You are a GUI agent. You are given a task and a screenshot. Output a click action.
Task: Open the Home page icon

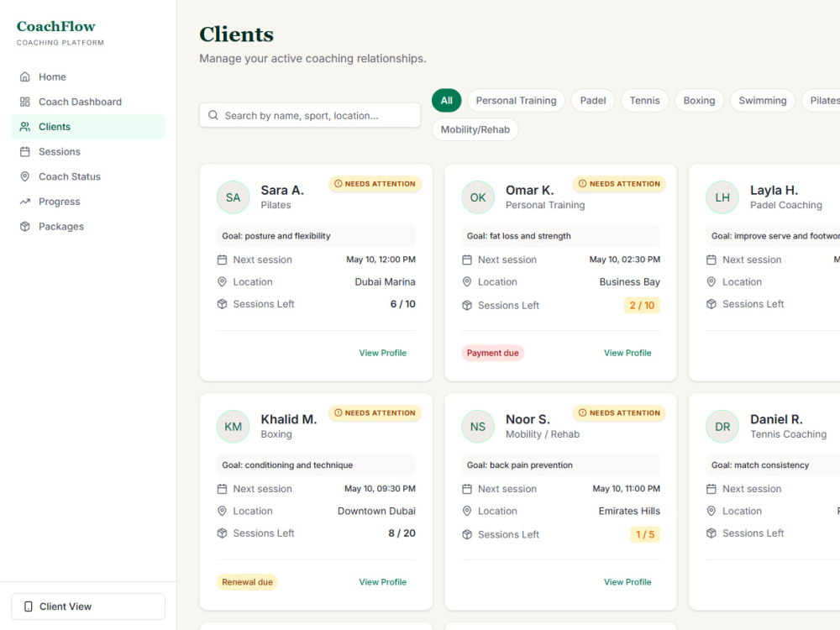(24, 76)
